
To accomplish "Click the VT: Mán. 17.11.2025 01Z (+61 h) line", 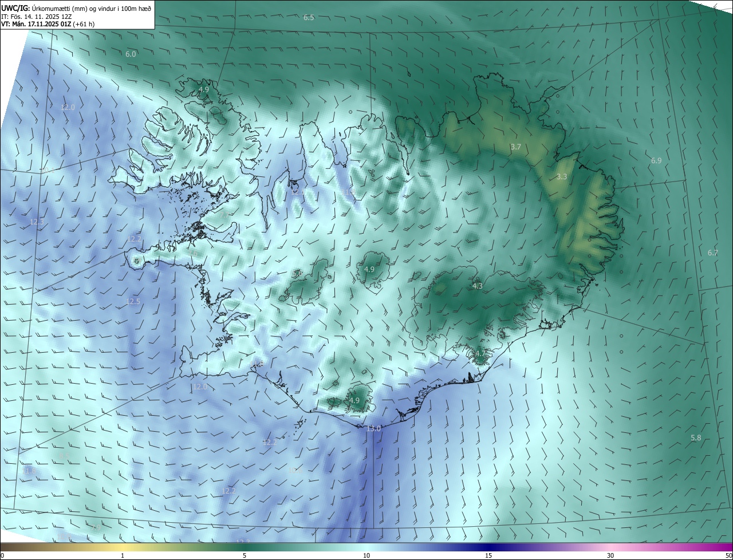I will point(48,24).
